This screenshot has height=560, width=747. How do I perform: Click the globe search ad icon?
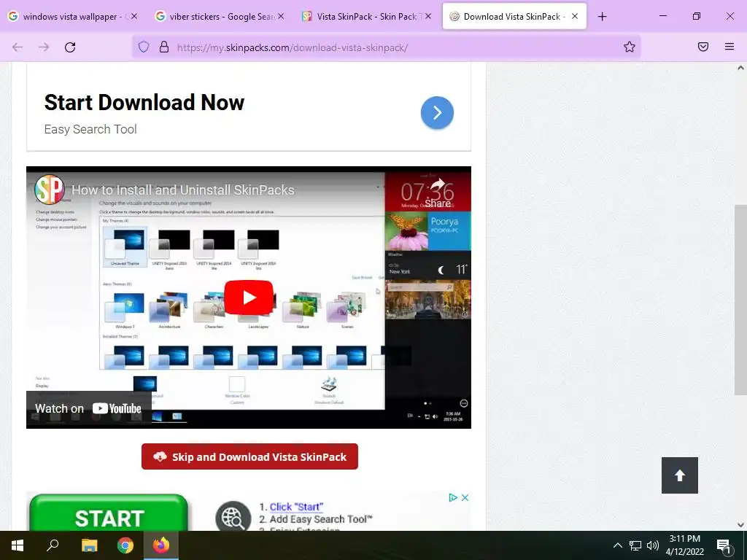pos(233,517)
